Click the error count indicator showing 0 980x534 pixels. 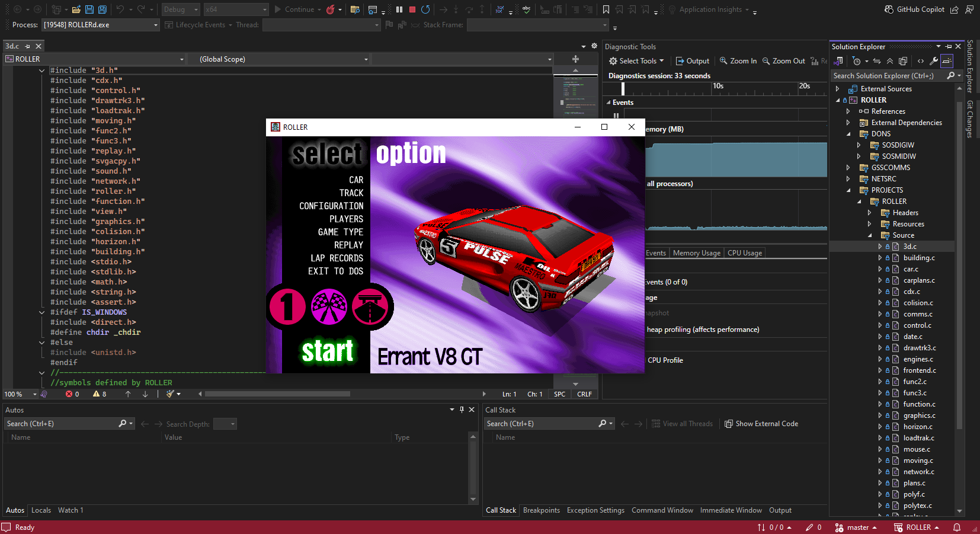pyautogui.click(x=72, y=394)
